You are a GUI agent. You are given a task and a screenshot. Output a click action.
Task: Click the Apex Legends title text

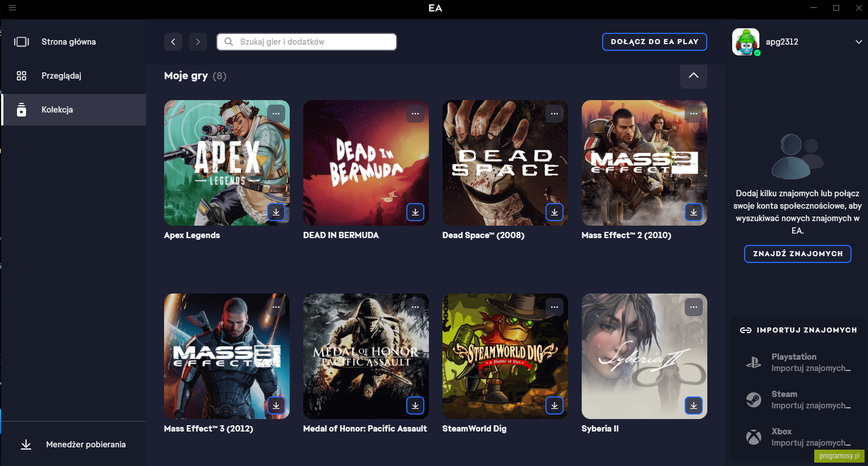[x=192, y=235]
